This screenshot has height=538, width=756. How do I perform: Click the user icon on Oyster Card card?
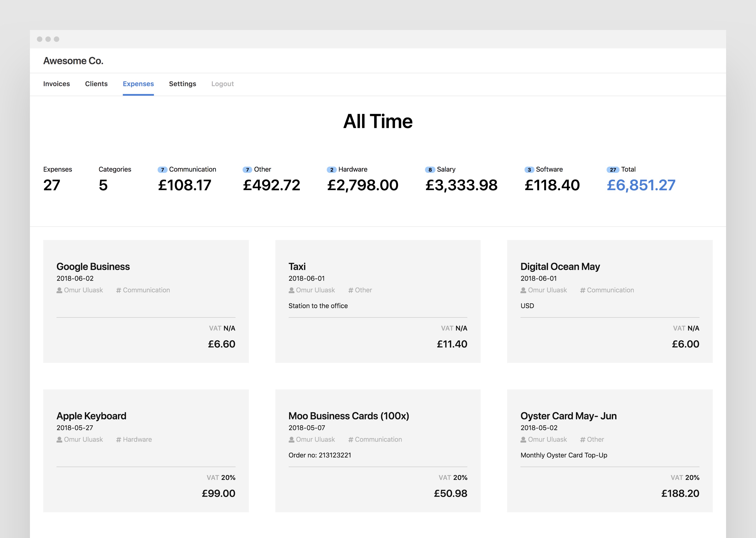(523, 439)
